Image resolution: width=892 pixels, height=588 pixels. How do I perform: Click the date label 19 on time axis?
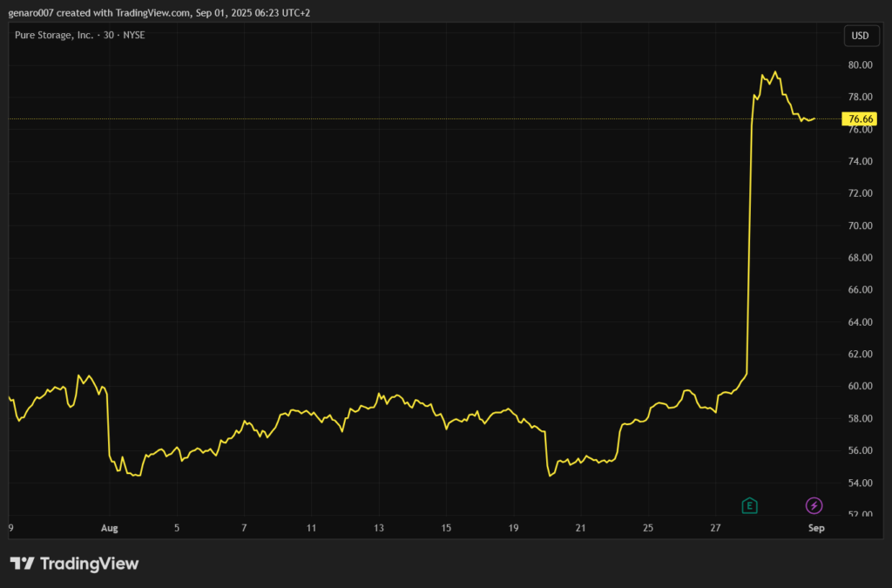pyautogui.click(x=513, y=528)
